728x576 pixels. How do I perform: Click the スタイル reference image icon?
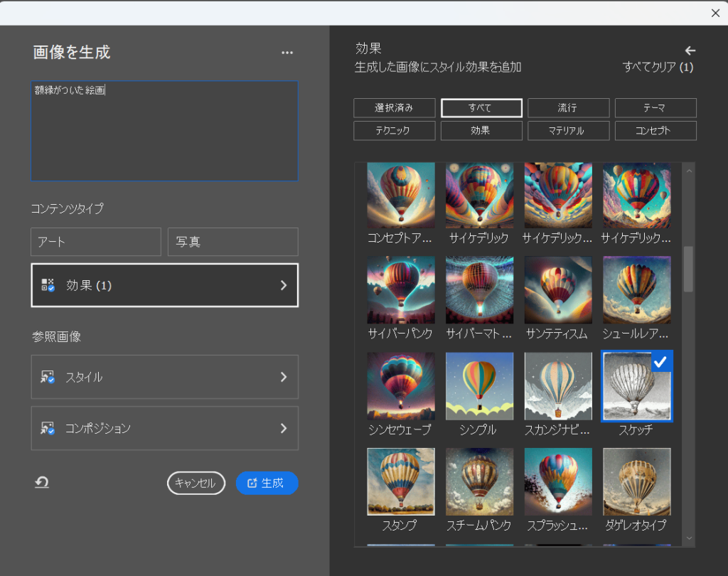48,377
